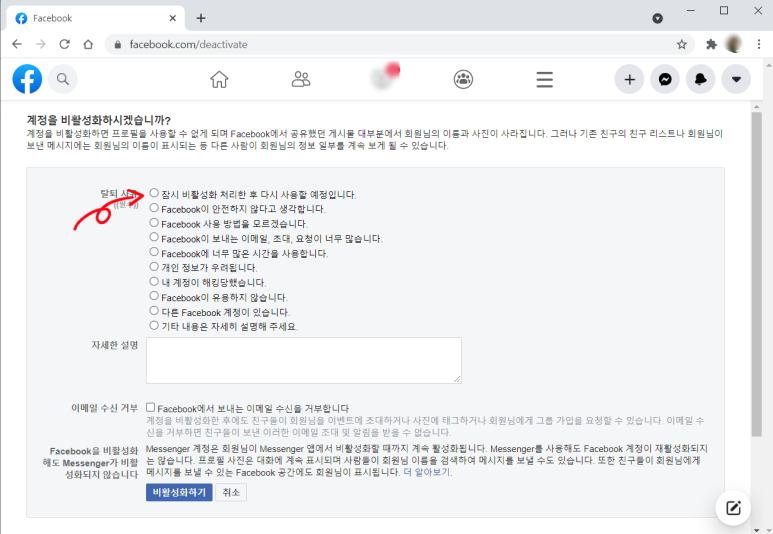Open the Groups icon in navbar

pyautogui.click(x=463, y=79)
